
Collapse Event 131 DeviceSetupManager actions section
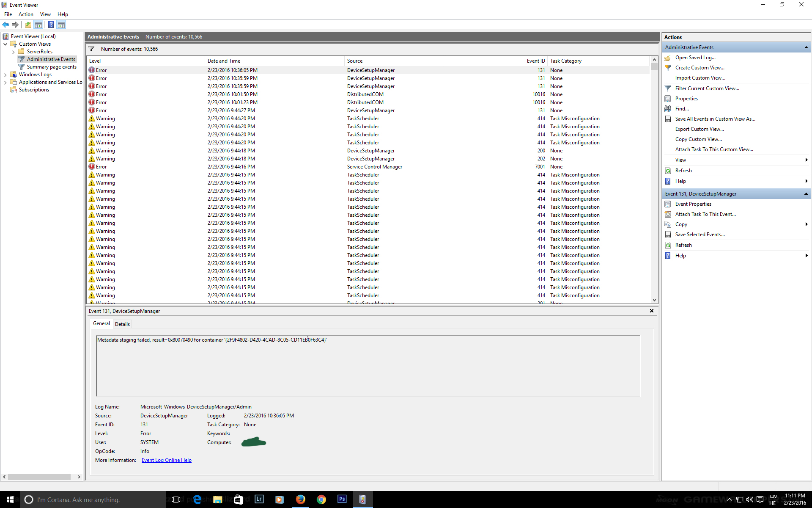point(806,194)
